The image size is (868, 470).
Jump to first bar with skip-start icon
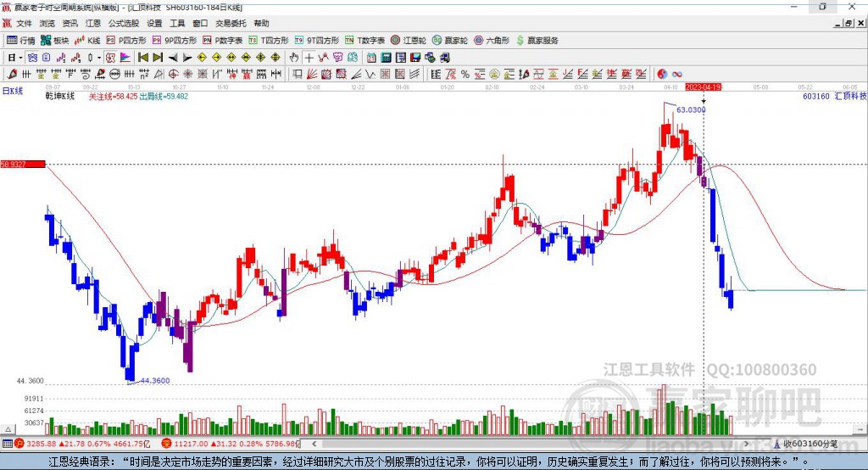point(142,58)
